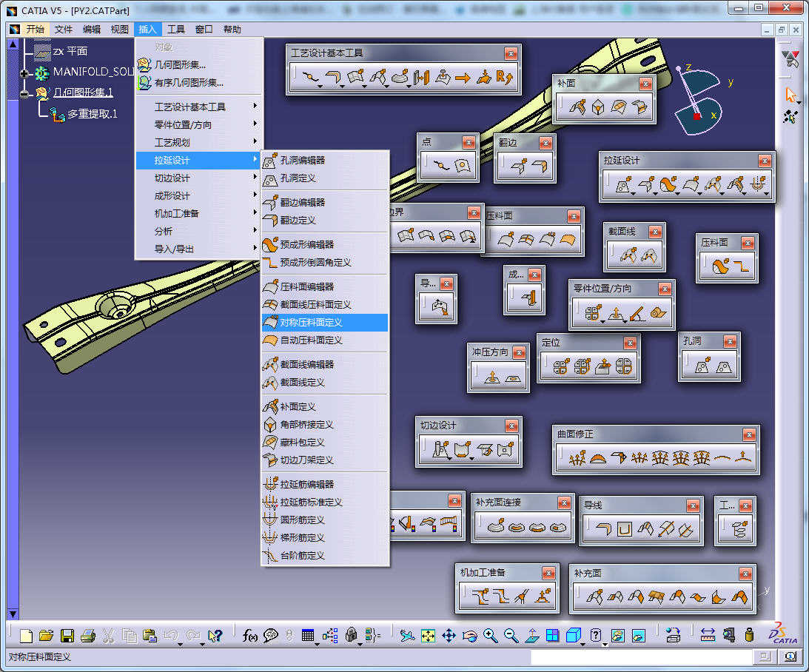Image resolution: width=809 pixels, height=672 pixels.
Task: Select 对称压料面定义 menu entry
Action: coord(324,323)
